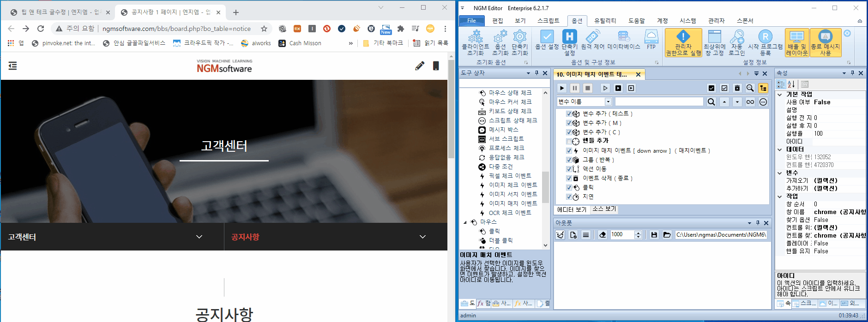Click the Chrome bookmark star icon
Screen dimensions: 868x322
[264, 29]
